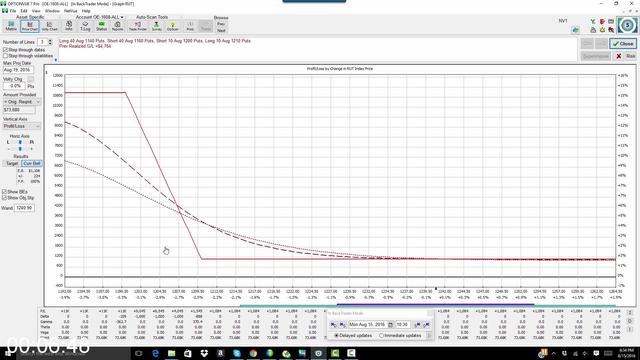Open the Volty Chart tool

[x=49, y=26]
